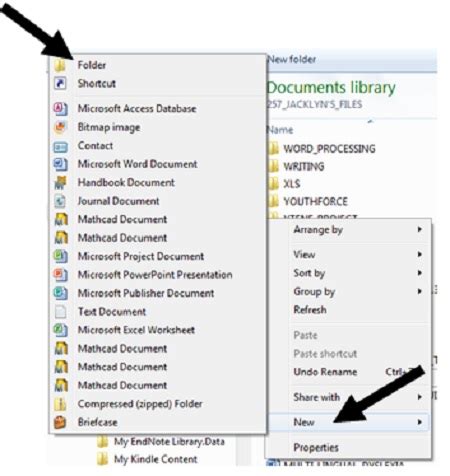The image size is (450, 476).
Task: Click the New folder toolbar button
Action: pos(292,59)
